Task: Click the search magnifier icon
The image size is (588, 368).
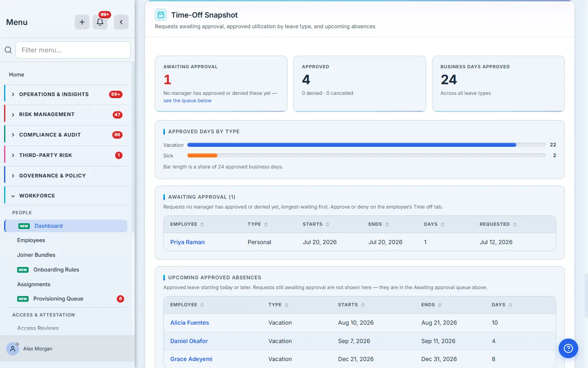Action: click(8, 50)
